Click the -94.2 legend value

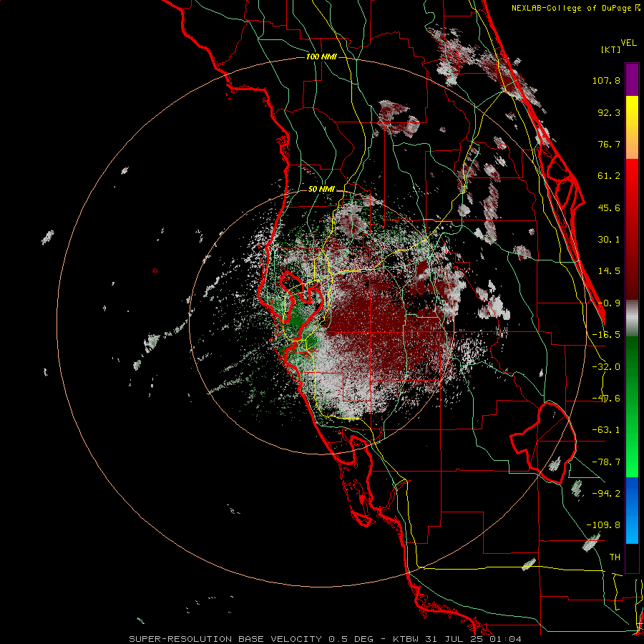click(606, 493)
